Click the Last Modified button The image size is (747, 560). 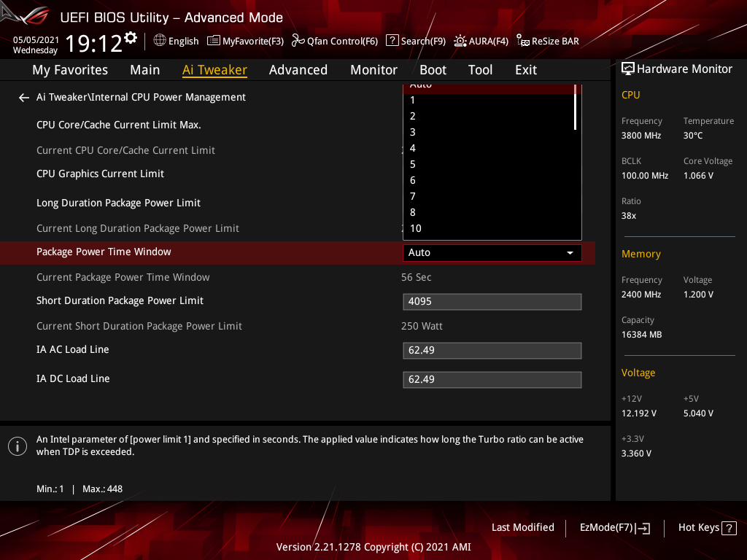click(522, 528)
